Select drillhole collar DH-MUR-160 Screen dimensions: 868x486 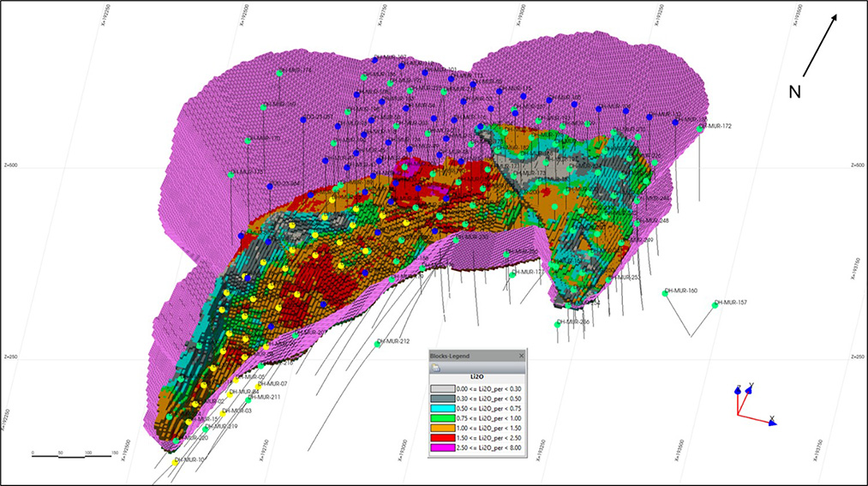point(666,292)
